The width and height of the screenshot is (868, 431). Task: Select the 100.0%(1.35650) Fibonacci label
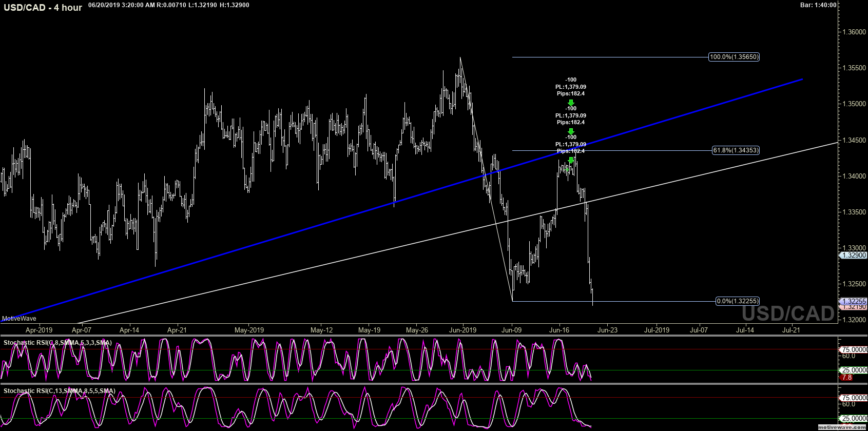point(734,57)
